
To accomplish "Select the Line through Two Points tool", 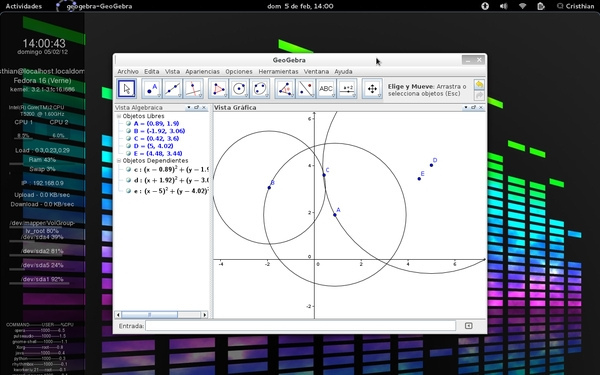I will 173,89.
